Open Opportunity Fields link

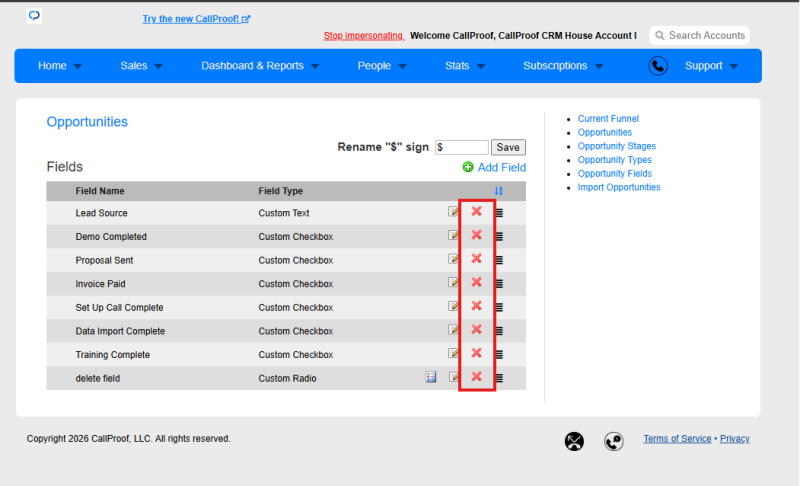point(615,173)
